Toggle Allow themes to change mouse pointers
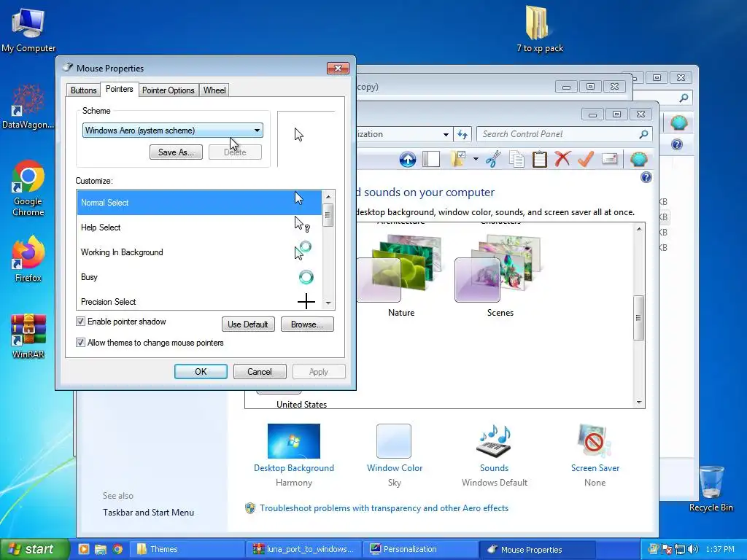 80,343
